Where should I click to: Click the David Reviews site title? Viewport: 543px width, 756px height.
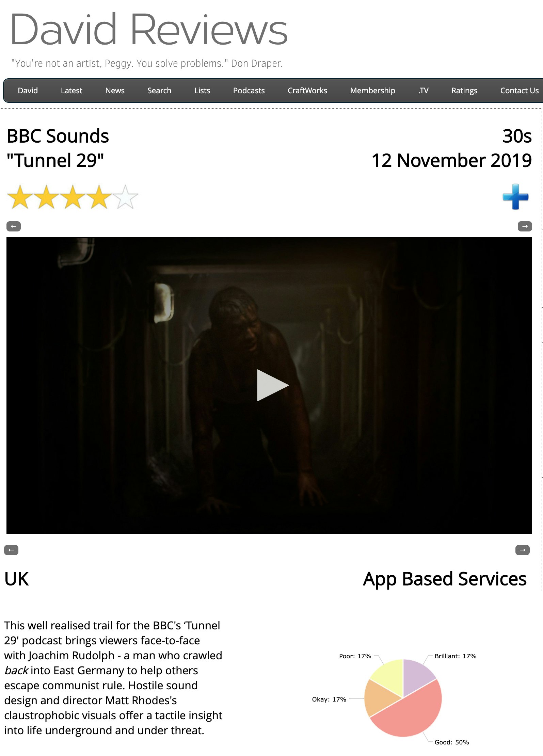click(x=149, y=29)
